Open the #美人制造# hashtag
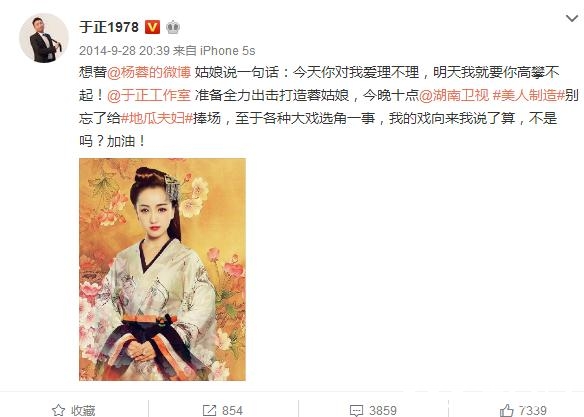Viewport: 584px width, 417px height. 529,95
